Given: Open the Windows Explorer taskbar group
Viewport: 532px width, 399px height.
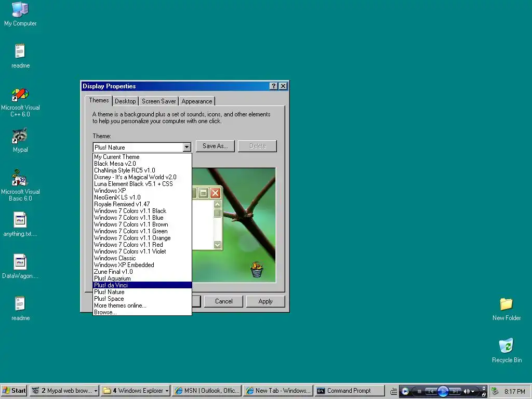Looking at the screenshot, I should coord(136,391).
